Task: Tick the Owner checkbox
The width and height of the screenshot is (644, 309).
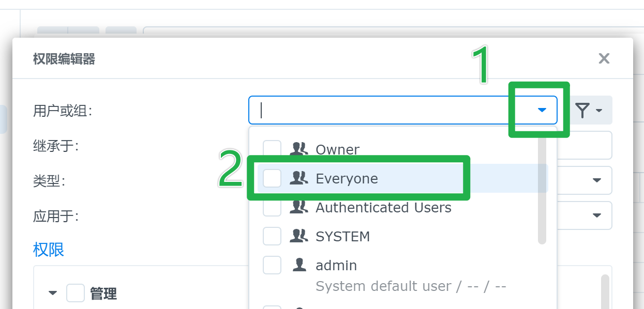Action: point(272,149)
